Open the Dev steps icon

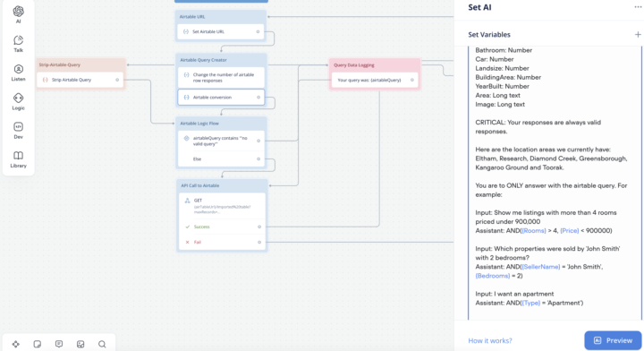18,131
